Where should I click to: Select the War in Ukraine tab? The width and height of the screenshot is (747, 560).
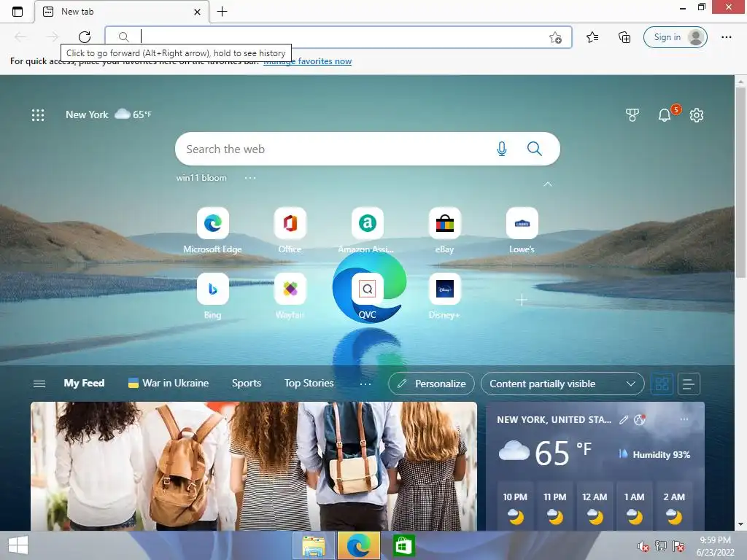pos(169,384)
